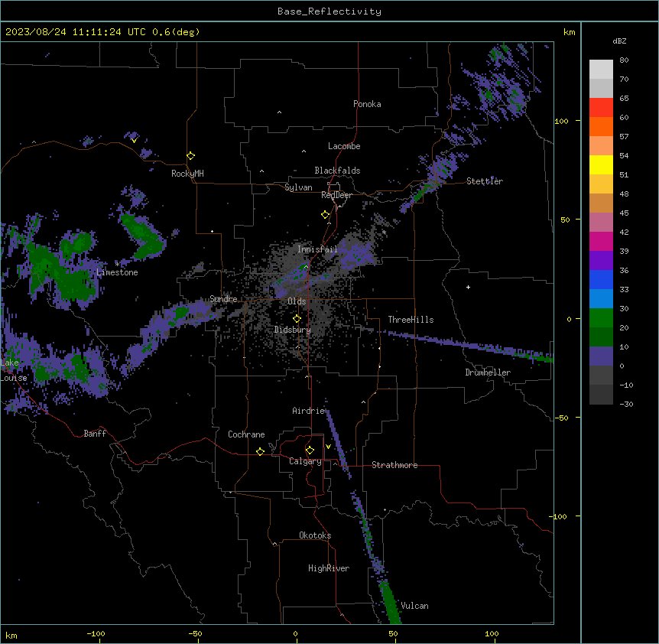This screenshot has width=659, height=644.
Task: Select the RedDeer city label
Action: coord(336,195)
